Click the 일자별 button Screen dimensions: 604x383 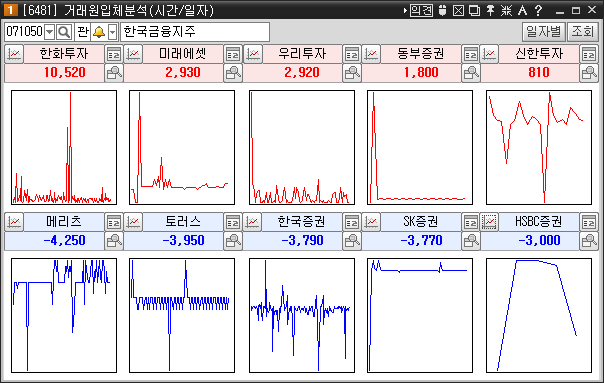(544, 32)
